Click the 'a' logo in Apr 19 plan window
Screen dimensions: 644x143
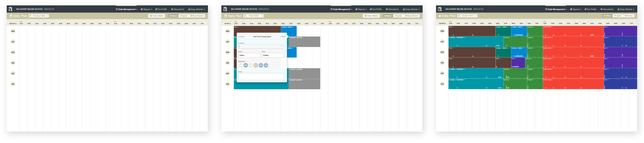point(225,9)
